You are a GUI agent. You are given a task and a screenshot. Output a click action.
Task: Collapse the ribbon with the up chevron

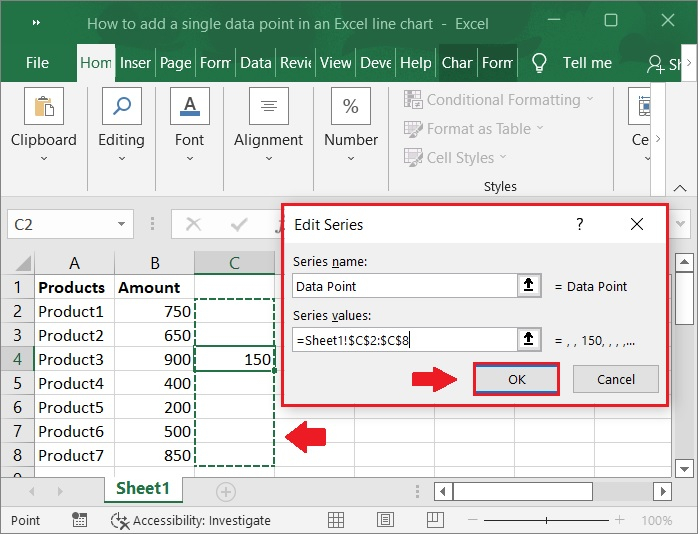tap(680, 188)
